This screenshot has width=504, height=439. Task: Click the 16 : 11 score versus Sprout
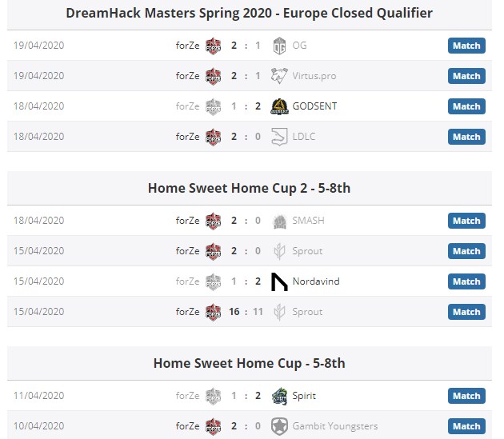[x=246, y=312]
